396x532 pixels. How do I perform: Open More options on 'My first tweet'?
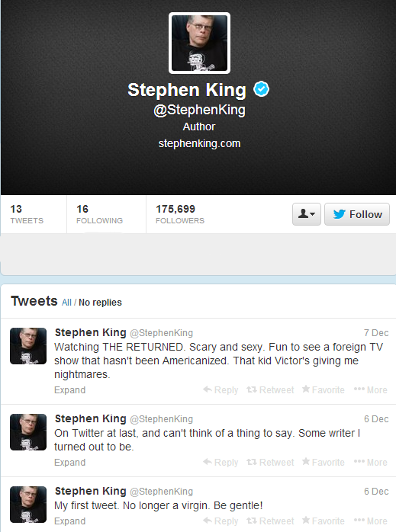point(370,521)
